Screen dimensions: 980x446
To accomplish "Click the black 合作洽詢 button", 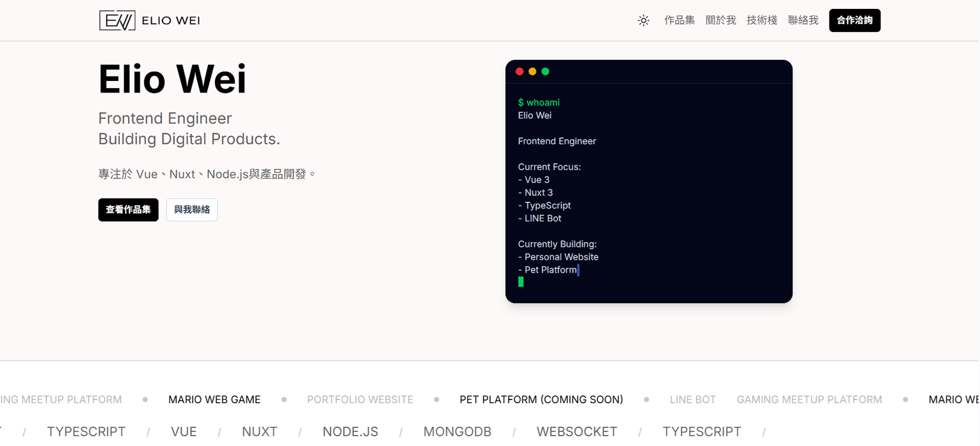I will (855, 20).
